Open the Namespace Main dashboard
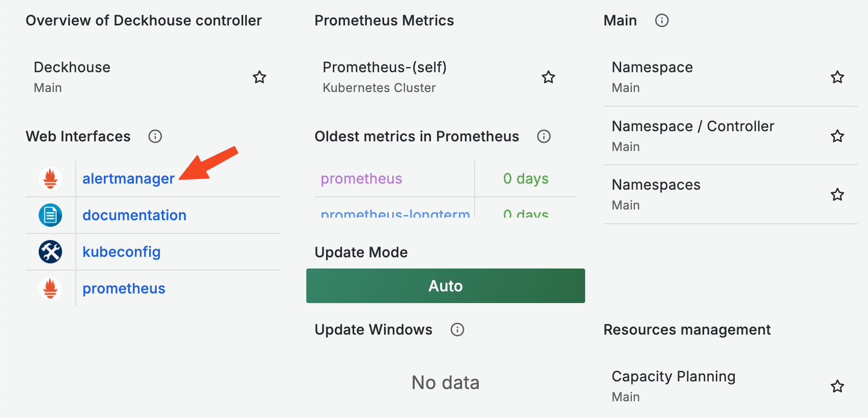 (x=652, y=67)
